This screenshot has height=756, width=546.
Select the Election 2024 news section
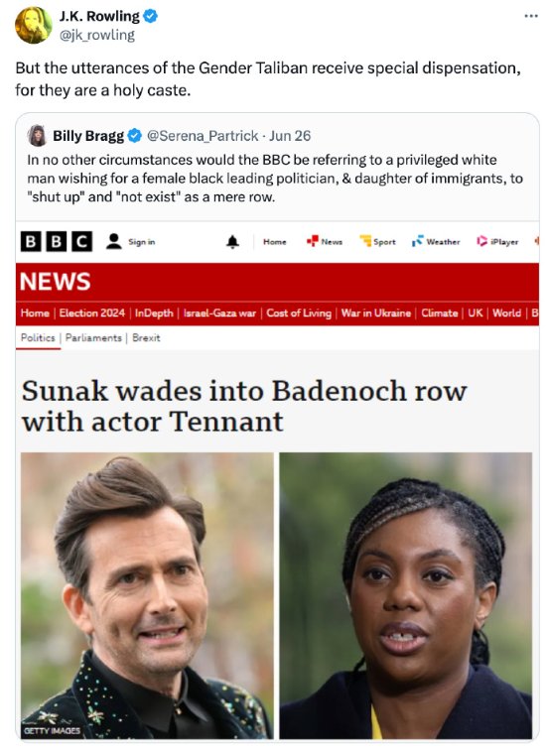(91, 313)
